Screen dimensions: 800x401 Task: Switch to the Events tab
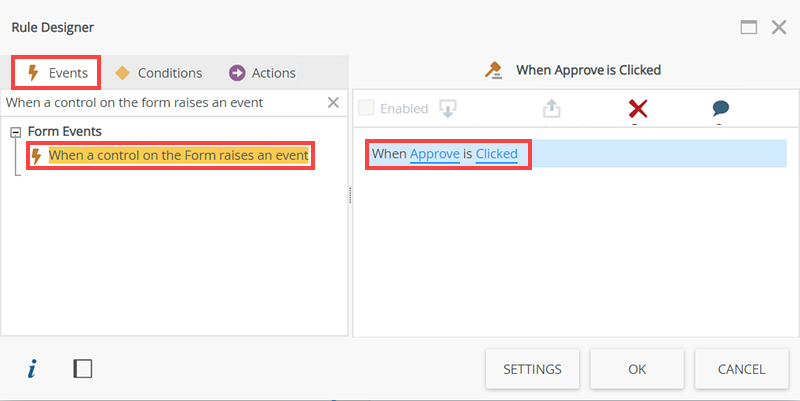click(x=57, y=73)
